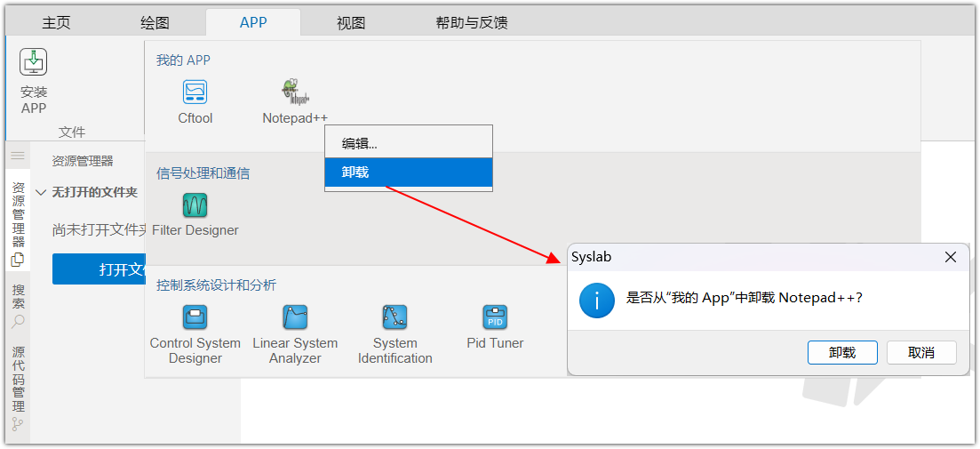Click the 控制系统设计和分析 section heading
The width and height of the screenshot is (980, 449).
coord(216,285)
